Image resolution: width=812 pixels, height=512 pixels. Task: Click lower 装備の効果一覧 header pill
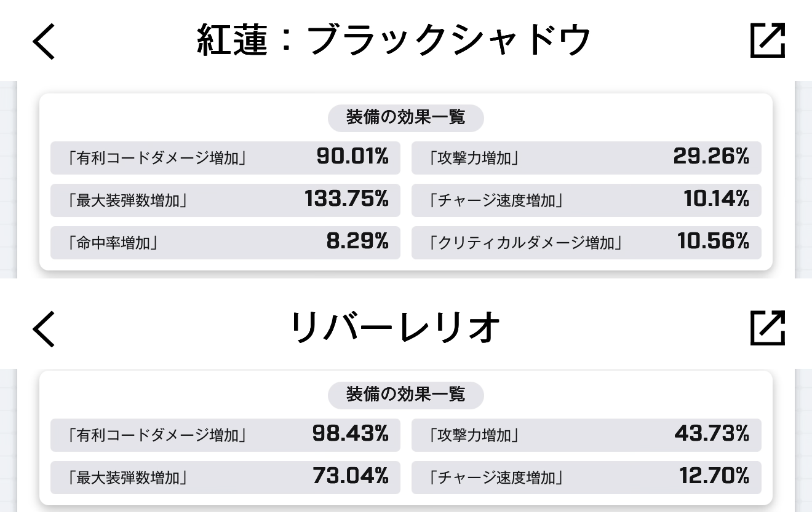406,395
